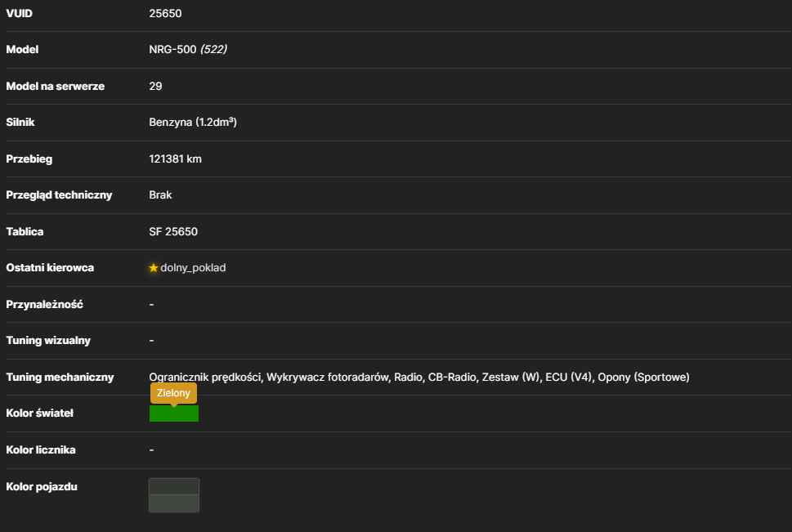
Task: Click the Ostatni kierowca row label
Action: [50, 268]
